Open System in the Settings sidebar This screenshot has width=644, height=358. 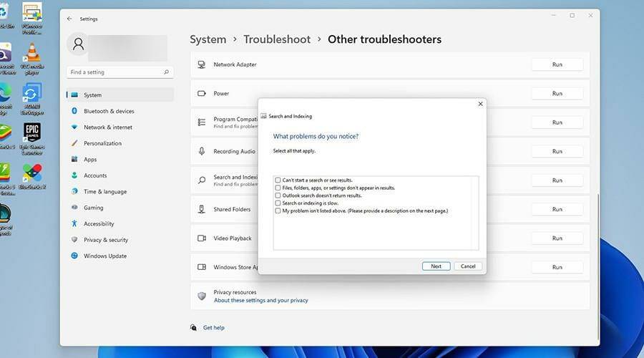[120, 95]
